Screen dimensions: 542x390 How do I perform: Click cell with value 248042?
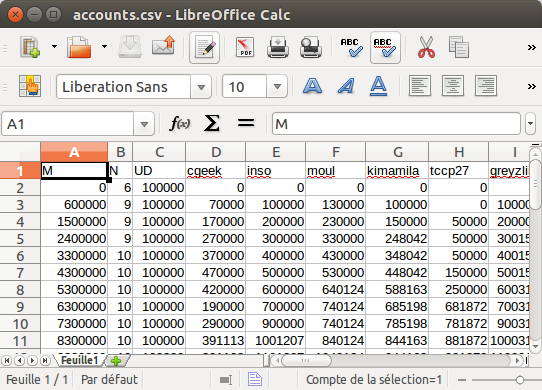click(x=397, y=239)
